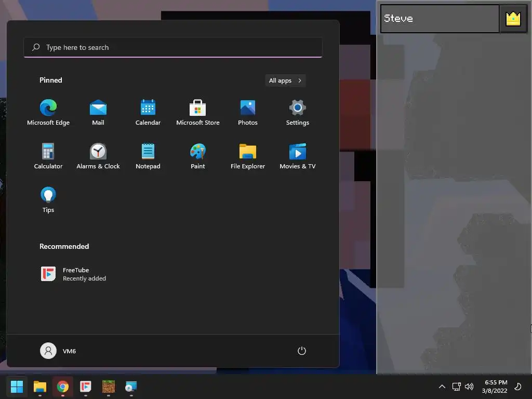Open clock showing 6:55 PM 3/8/2022
The image size is (532, 399).
point(495,387)
